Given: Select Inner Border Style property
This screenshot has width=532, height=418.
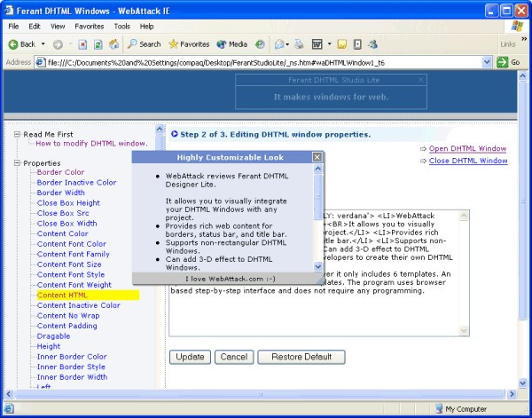Looking at the screenshot, I should pos(71,367).
